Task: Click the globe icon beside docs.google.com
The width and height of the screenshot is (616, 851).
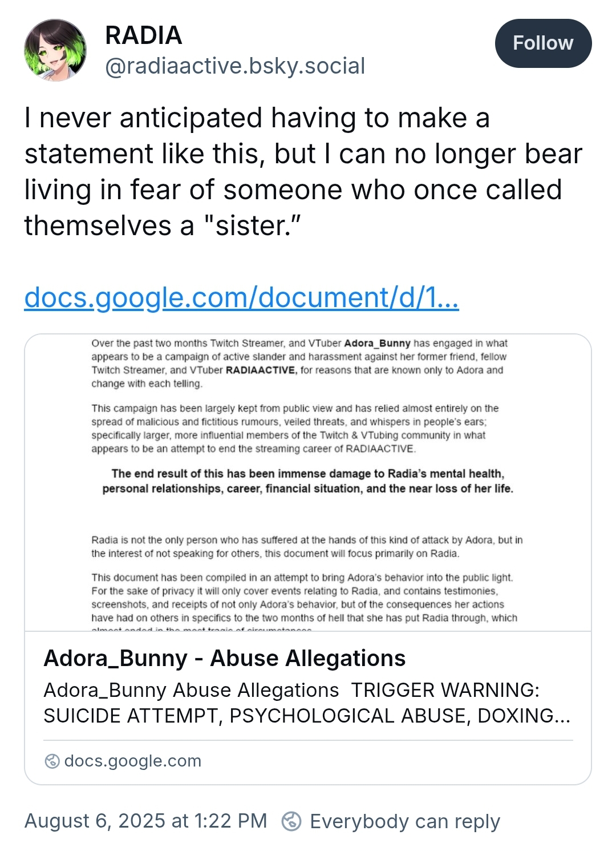Action: click(x=52, y=761)
